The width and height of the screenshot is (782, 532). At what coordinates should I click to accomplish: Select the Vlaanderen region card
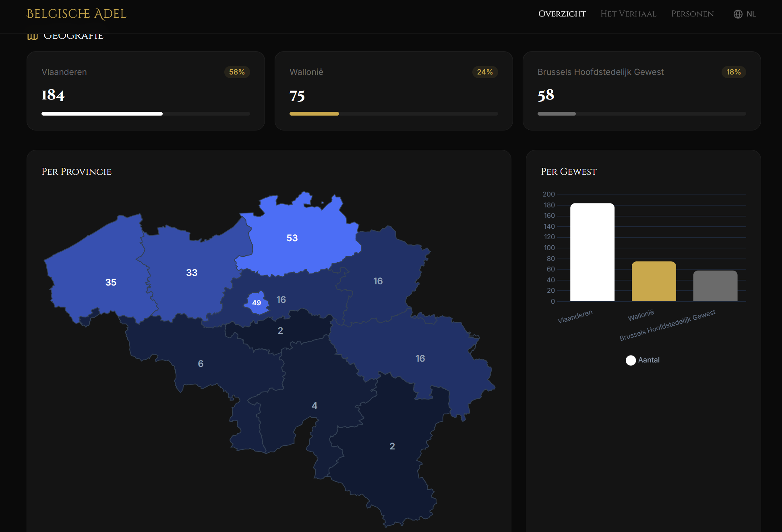[145, 91]
